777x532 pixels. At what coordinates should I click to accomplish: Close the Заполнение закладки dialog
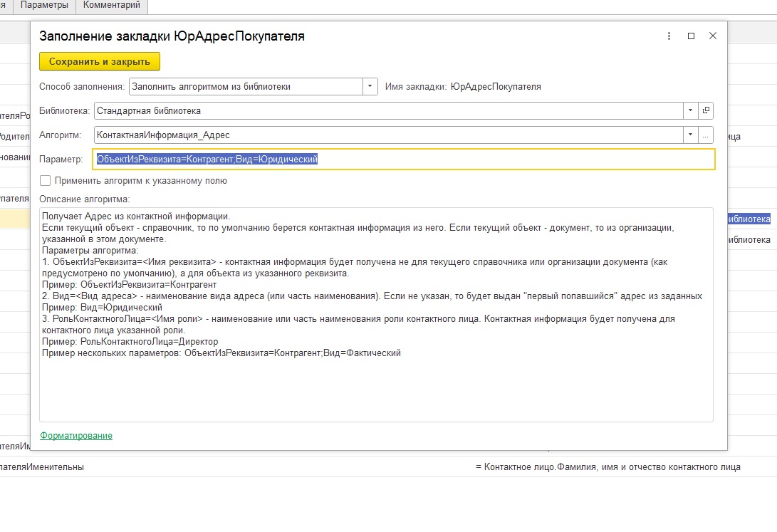point(713,36)
